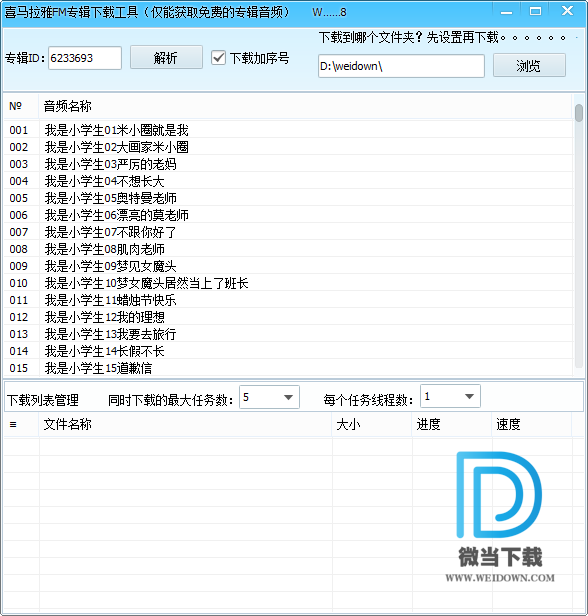
Task: Minimize the download tool window
Action: click(506, 12)
